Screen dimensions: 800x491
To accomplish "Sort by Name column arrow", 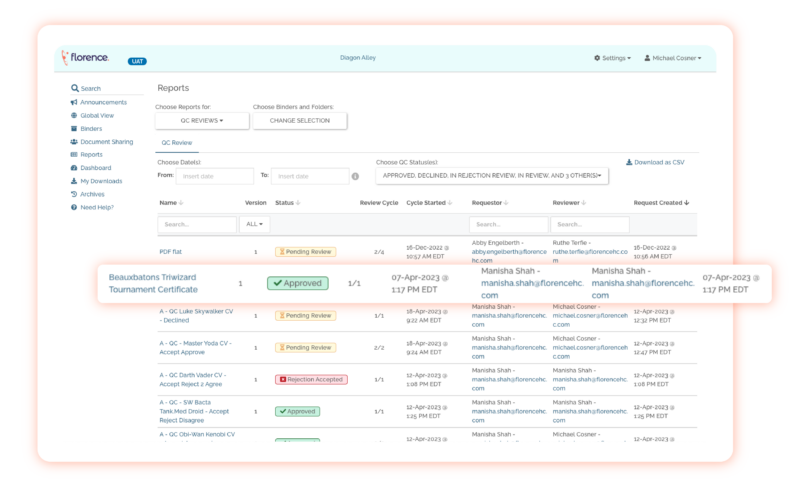I will coord(181,203).
